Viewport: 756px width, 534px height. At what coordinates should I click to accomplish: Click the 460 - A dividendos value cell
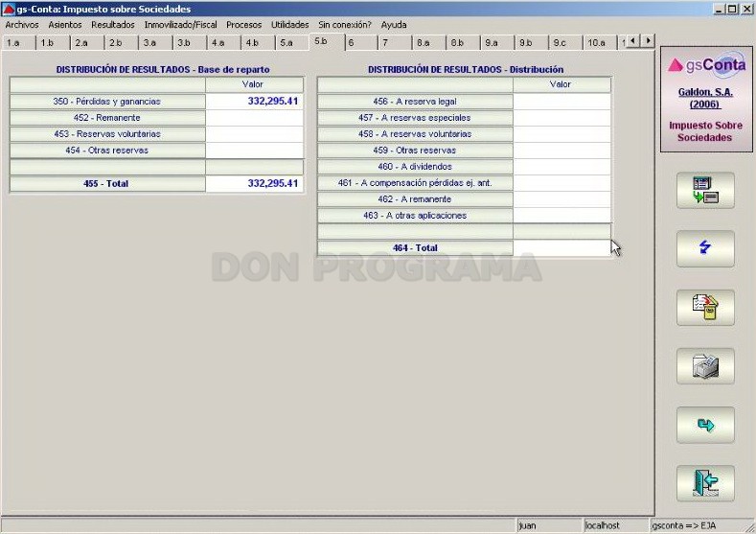(x=561, y=167)
